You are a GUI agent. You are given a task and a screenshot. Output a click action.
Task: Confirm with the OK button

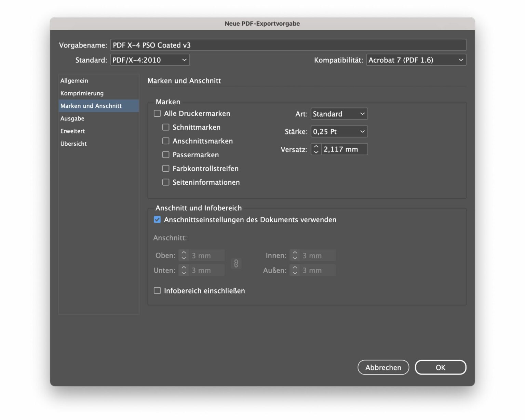[x=441, y=367]
